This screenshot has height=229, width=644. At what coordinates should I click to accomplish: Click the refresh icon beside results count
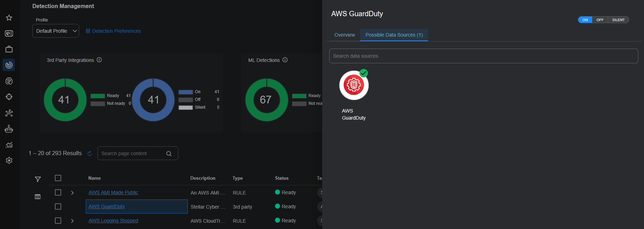click(x=90, y=153)
